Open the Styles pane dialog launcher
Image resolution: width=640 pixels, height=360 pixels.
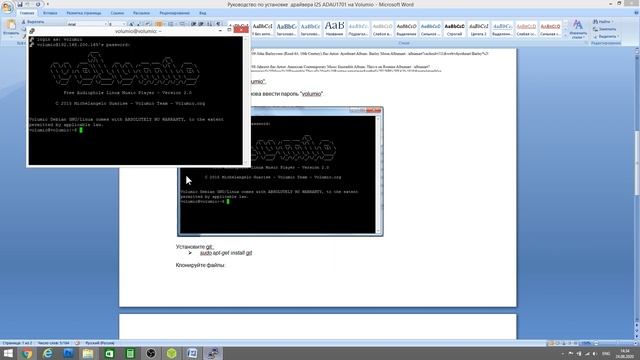(587, 43)
